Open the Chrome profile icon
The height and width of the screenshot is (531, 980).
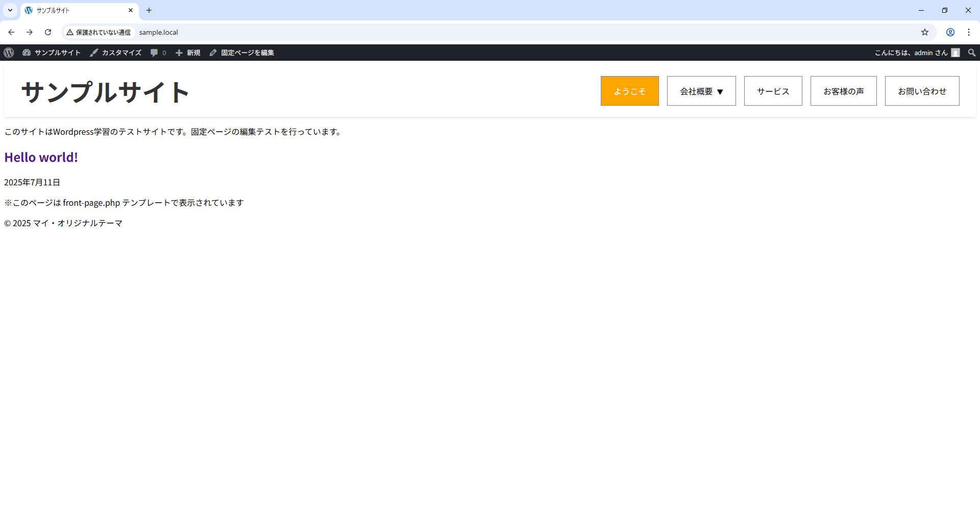pos(950,32)
